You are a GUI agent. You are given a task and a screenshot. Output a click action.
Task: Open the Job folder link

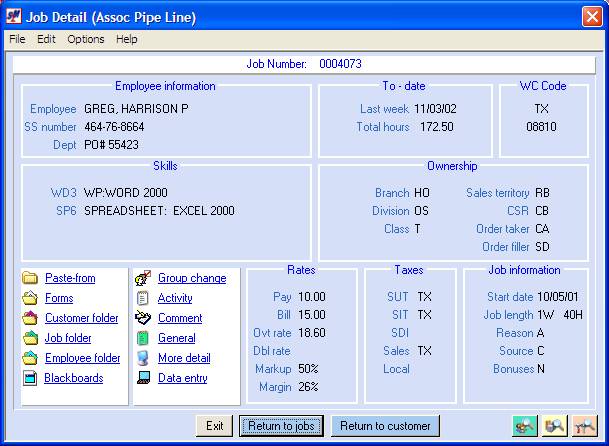click(x=68, y=338)
